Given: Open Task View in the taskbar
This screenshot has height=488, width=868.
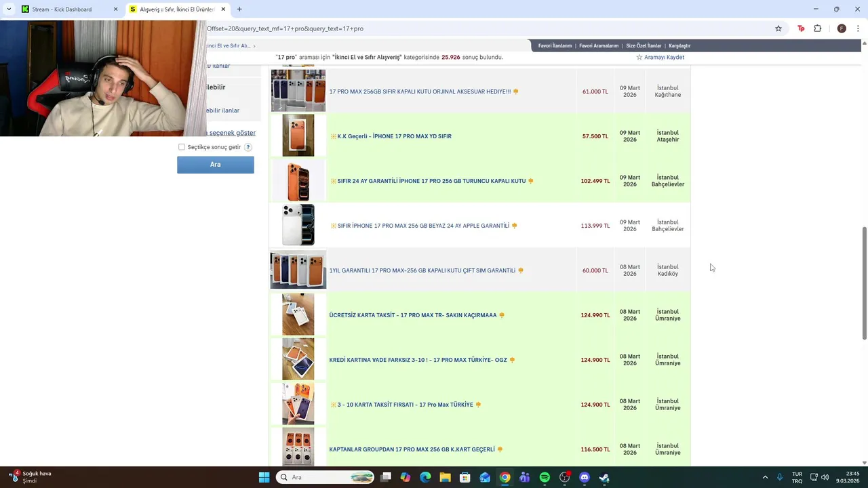Looking at the screenshot, I should coord(386,477).
